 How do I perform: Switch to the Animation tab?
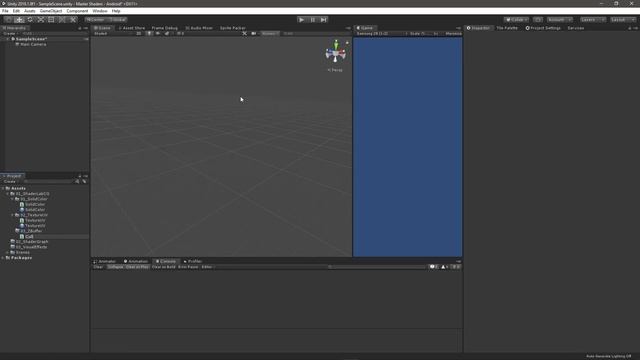point(136,261)
